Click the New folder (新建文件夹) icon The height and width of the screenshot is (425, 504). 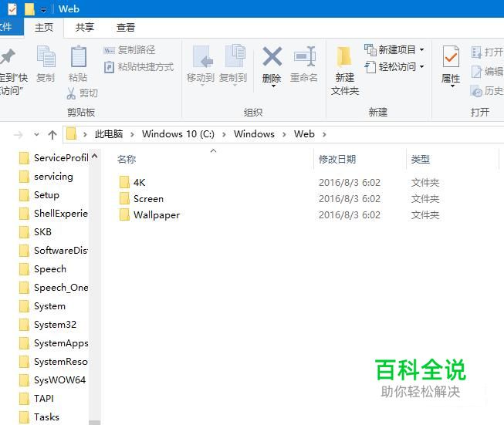(344, 57)
